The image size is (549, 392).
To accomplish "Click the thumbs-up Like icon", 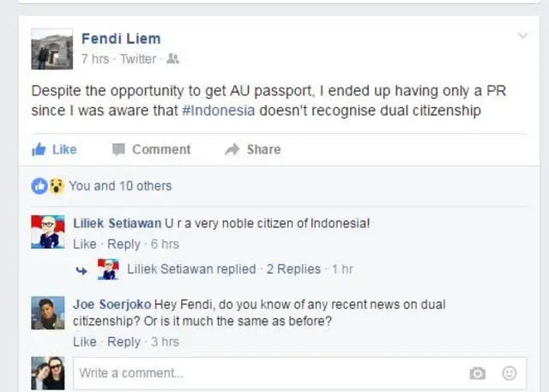I will click(x=39, y=149).
